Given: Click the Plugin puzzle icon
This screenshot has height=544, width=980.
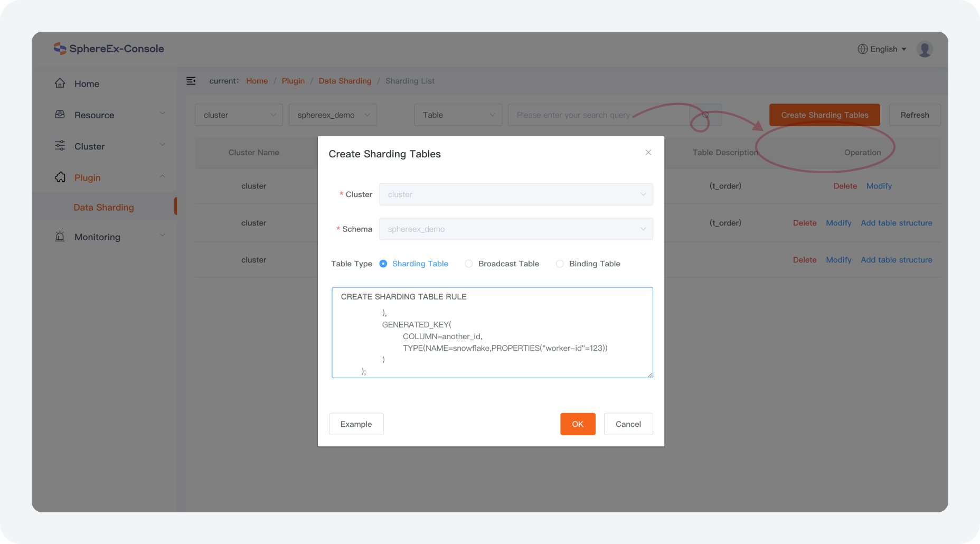Looking at the screenshot, I should click(x=60, y=177).
